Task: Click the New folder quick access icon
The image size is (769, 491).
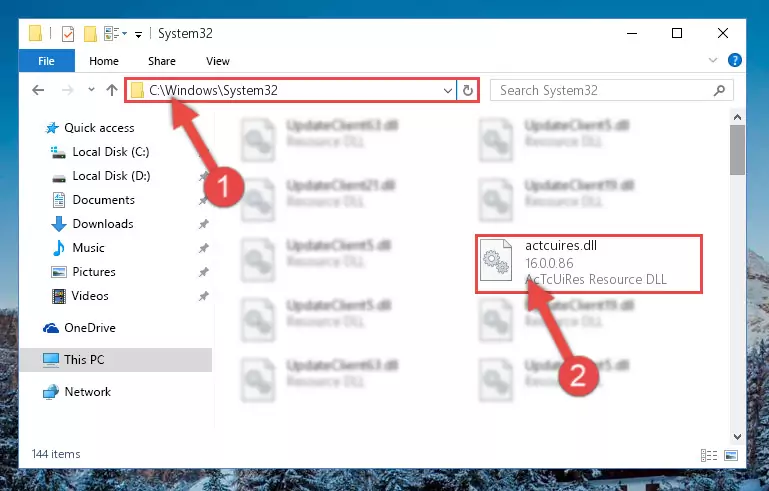Action: coord(90,34)
